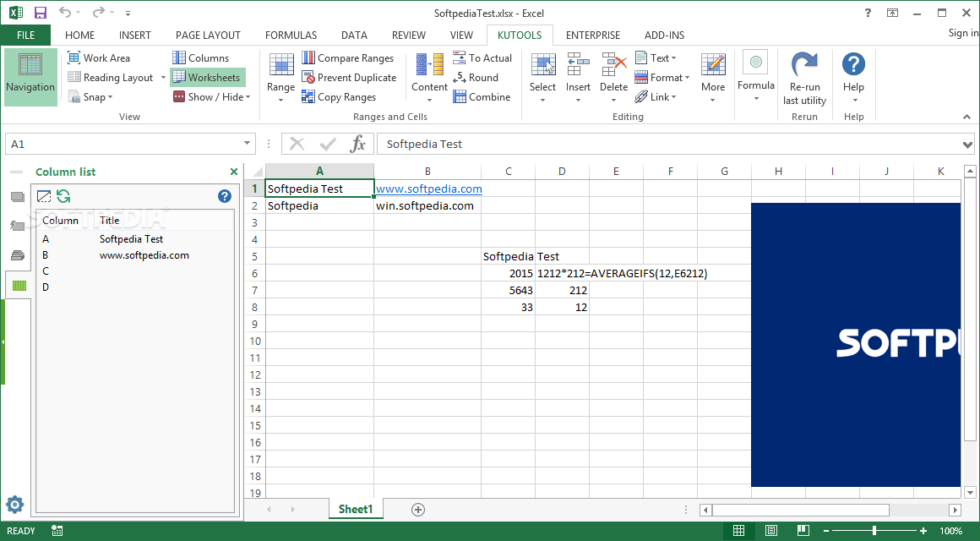This screenshot has width=980, height=541.
Task: Switch to Page Layout view in status bar
Action: (x=771, y=531)
